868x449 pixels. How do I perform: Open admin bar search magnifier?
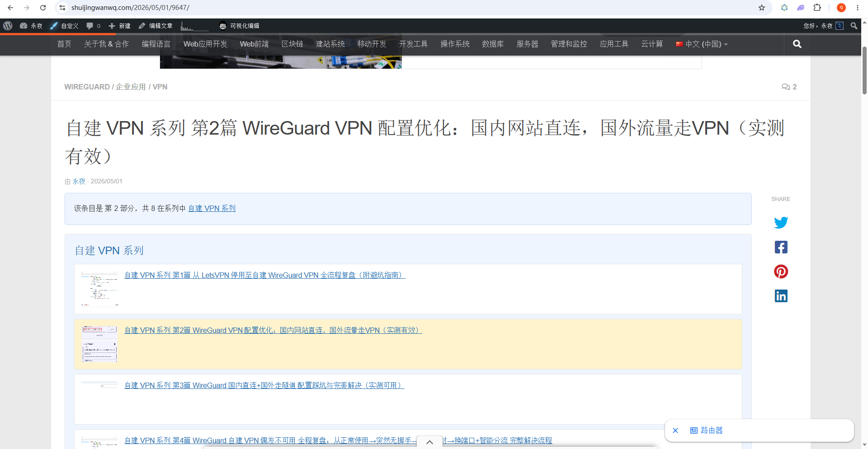[x=854, y=26]
